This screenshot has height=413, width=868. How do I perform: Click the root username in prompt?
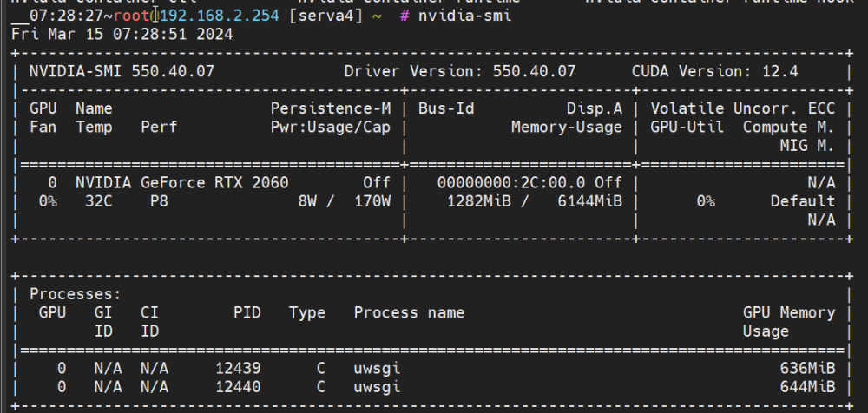(132, 16)
